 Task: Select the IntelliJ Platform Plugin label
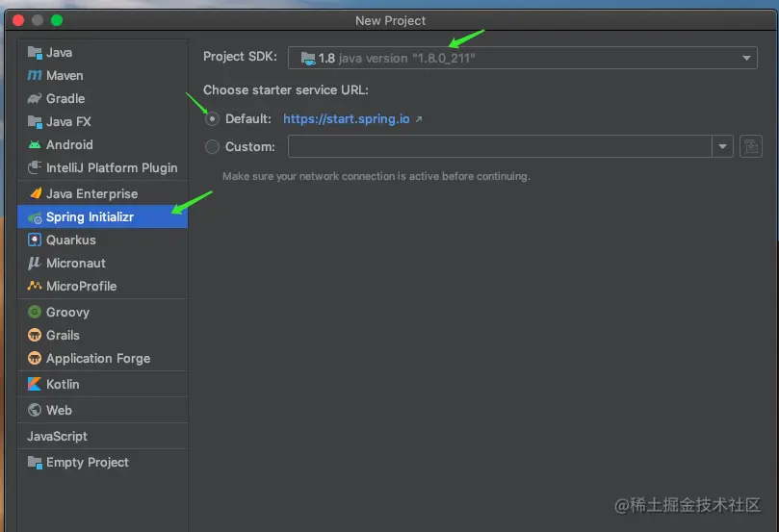112,167
